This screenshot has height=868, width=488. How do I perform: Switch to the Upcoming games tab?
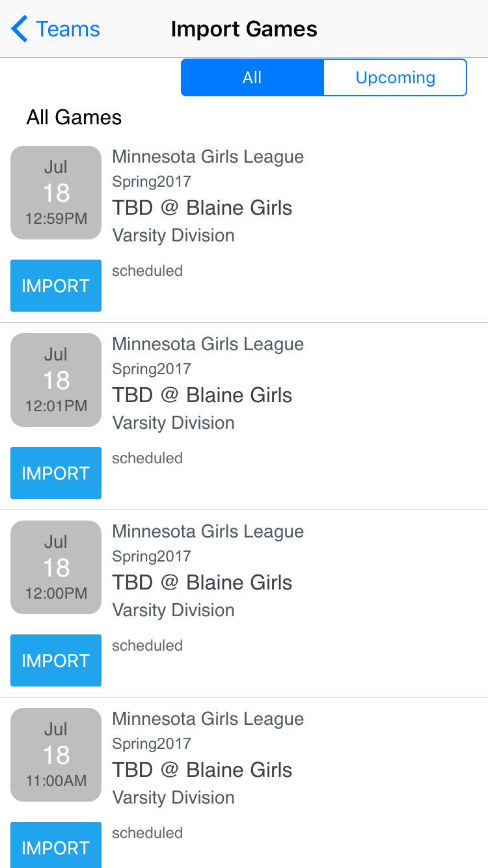click(395, 77)
